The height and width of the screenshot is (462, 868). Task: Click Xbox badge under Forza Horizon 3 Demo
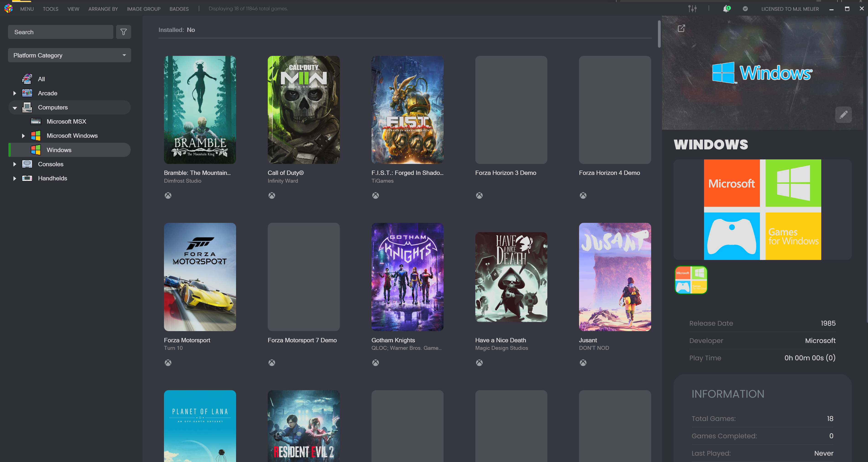(x=479, y=195)
